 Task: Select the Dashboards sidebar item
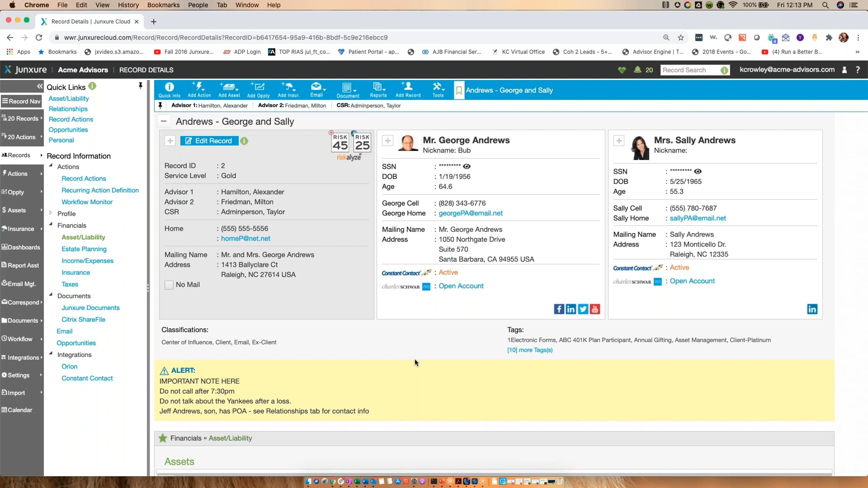click(22, 247)
